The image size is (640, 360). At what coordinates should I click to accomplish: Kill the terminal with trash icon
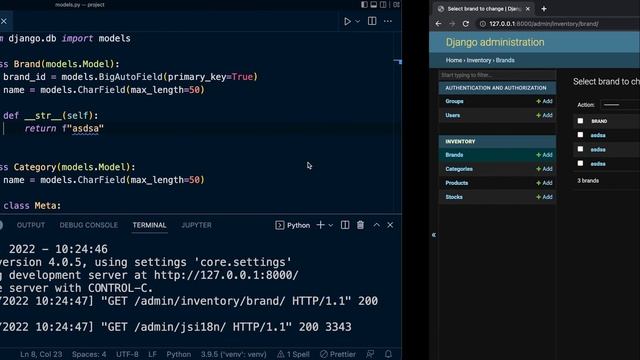[x=360, y=225]
